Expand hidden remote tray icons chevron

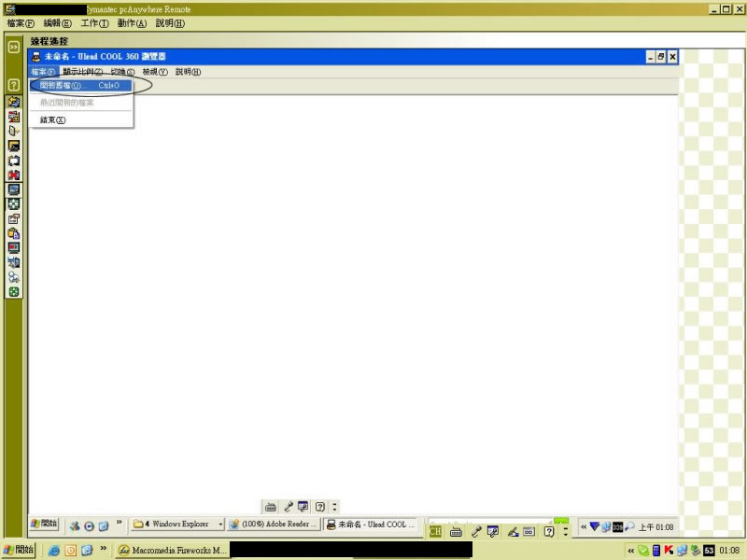[x=583, y=527]
